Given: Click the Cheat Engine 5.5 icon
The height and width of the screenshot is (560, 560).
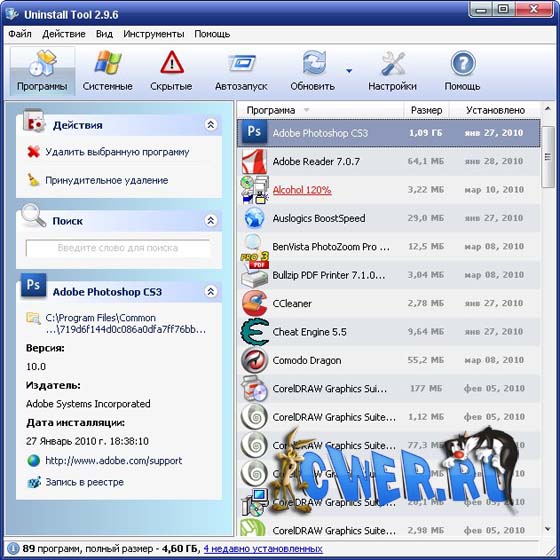Looking at the screenshot, I should 254,332.
